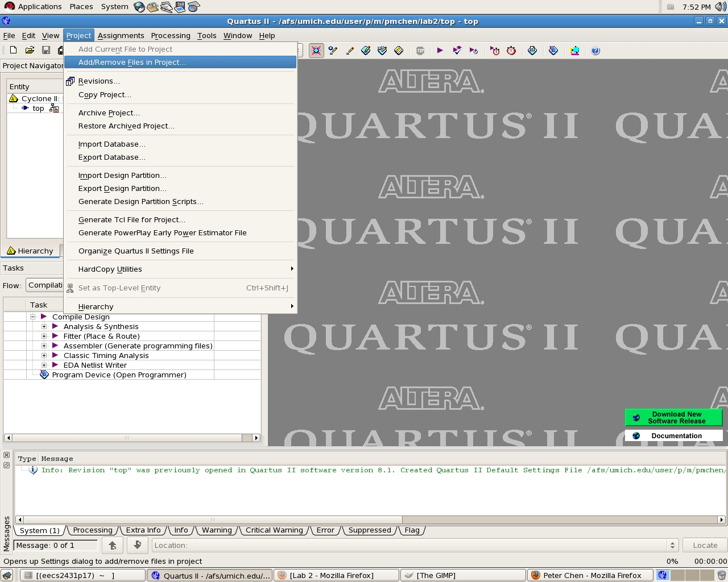Open the Assignment Editor pencil icon
The height and width of the screenshot is (582, 728).
(350, 51)
